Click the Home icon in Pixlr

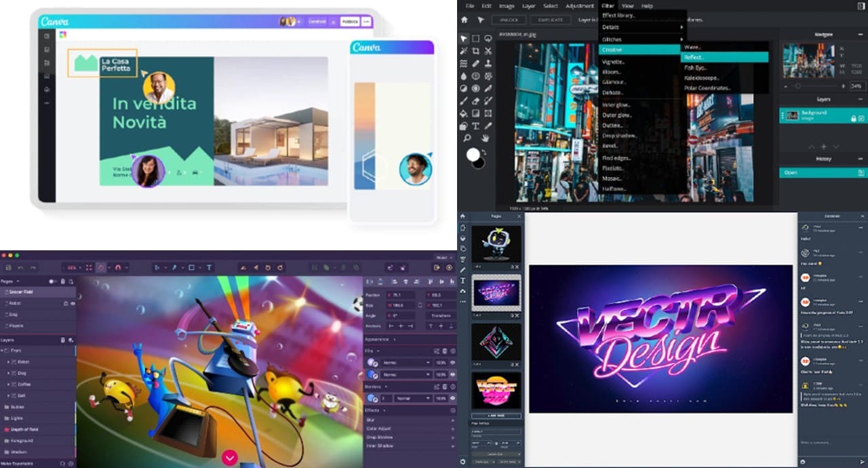(x=464, y=20)
